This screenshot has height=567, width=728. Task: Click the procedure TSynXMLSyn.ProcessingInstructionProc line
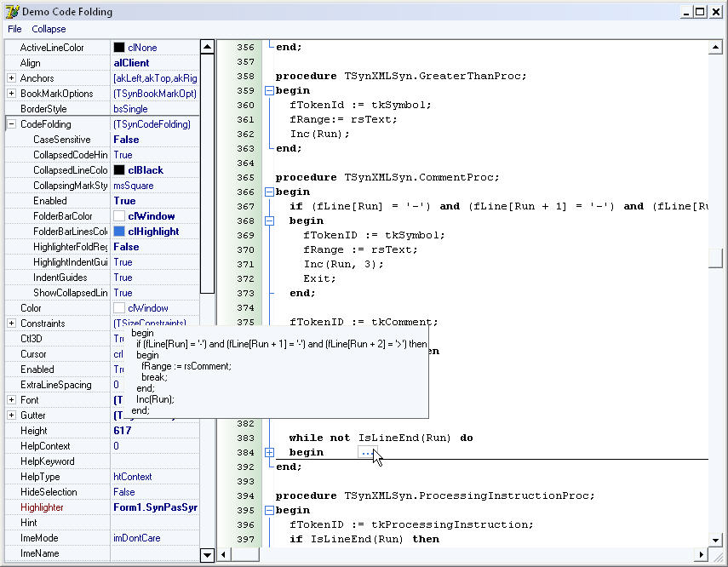click(x=435, y=496)
